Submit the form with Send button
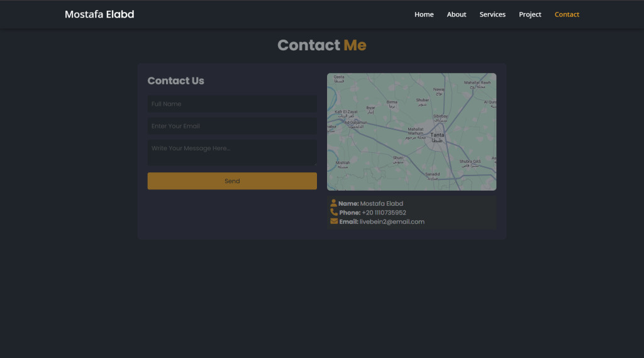The height and width of the screenshot is (358, 644). pos(232,181)
